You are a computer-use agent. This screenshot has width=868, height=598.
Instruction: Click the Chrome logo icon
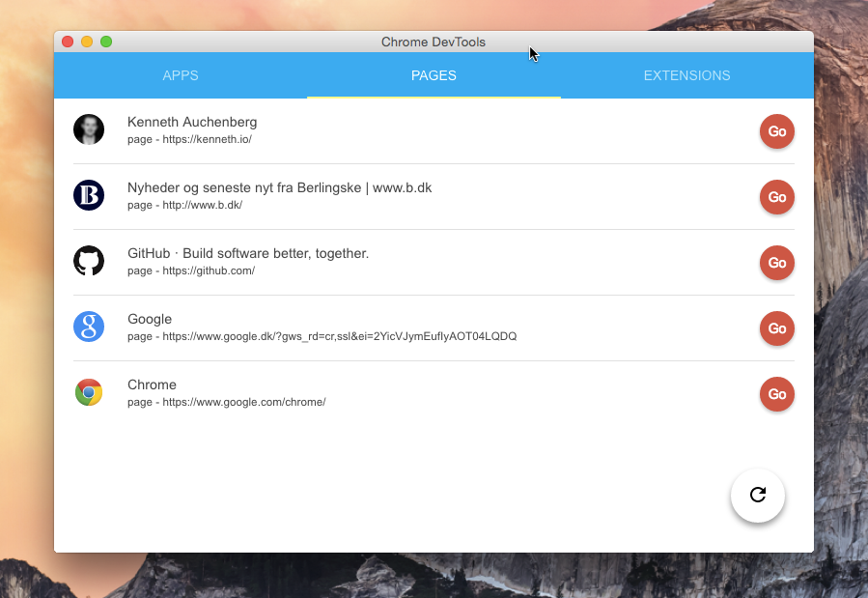pos(89,392)
